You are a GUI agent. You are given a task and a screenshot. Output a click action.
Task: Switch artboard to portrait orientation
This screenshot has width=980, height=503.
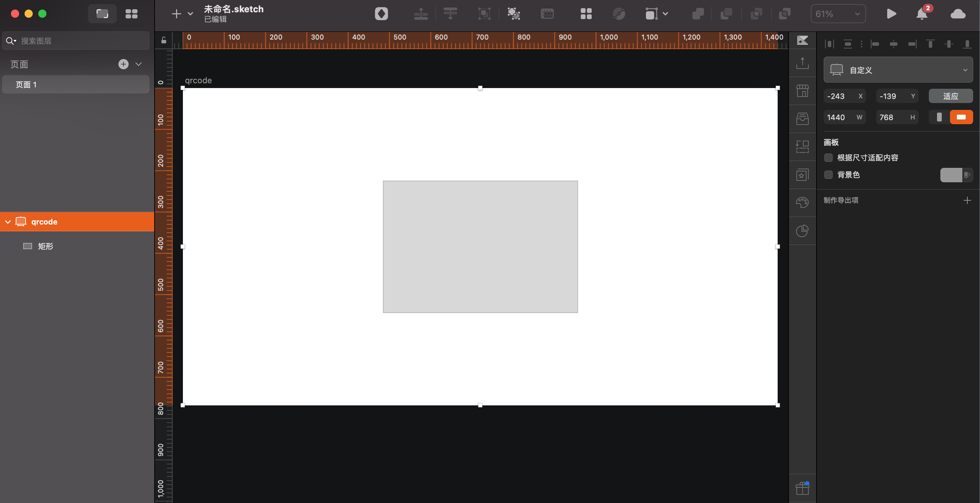pyautogui.click(x=939, y=117)
